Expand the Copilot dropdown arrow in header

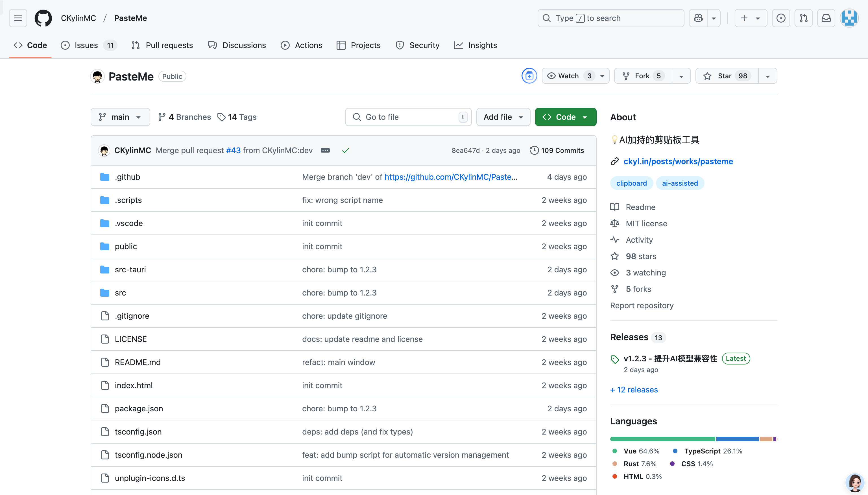[x=714, y=18]
